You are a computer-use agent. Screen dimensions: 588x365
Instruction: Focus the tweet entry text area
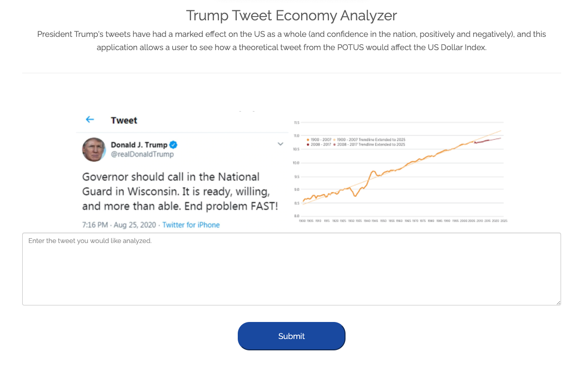(x=291, y=269)
